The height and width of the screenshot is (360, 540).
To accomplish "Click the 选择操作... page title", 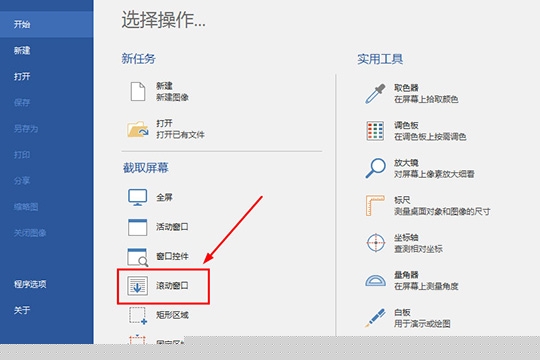I will pos(163,20).
